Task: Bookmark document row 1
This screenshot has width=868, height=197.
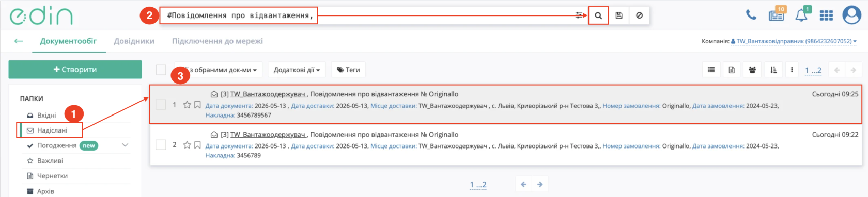Action: [x=197, y=105]
